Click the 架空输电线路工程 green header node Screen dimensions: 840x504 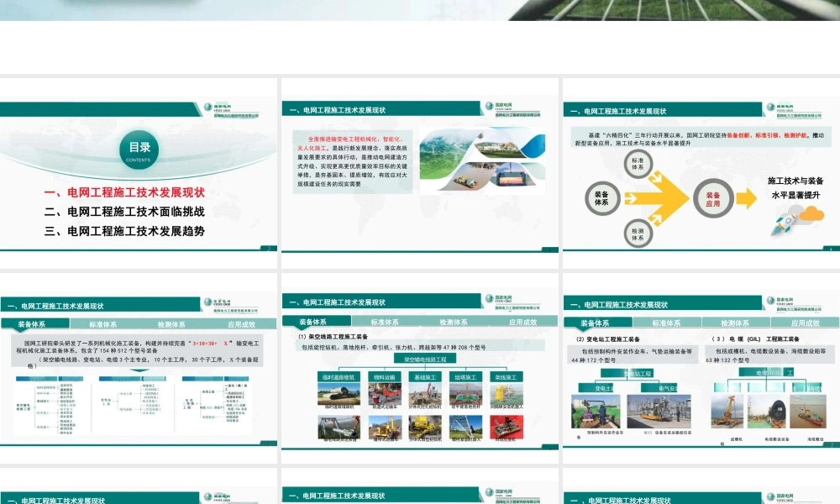point(425,358)
